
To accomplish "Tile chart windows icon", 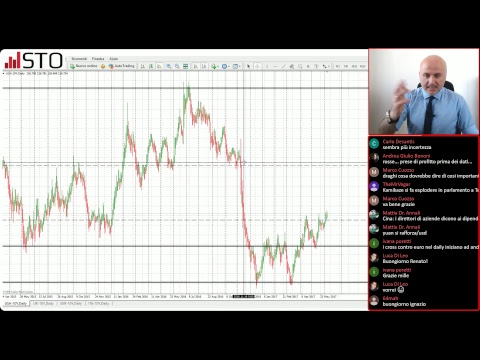I will tap(185, 66).
